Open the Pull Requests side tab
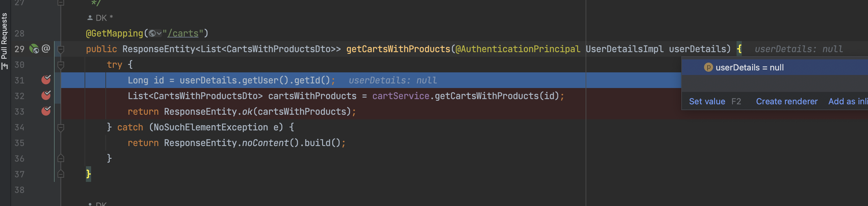 point(4,36)
